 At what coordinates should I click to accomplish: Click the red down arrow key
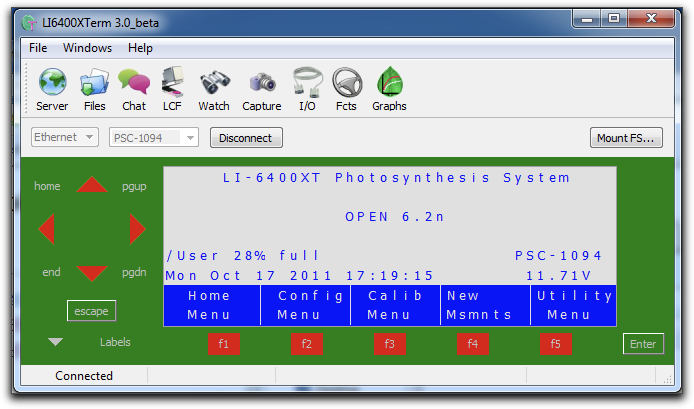tap(92, 273)
